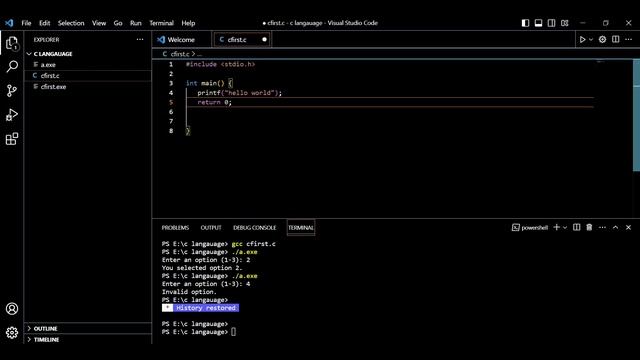This screenshot has width=640, height=360.
Task: Kill terminal with trash icon
Action: [589, 227]
